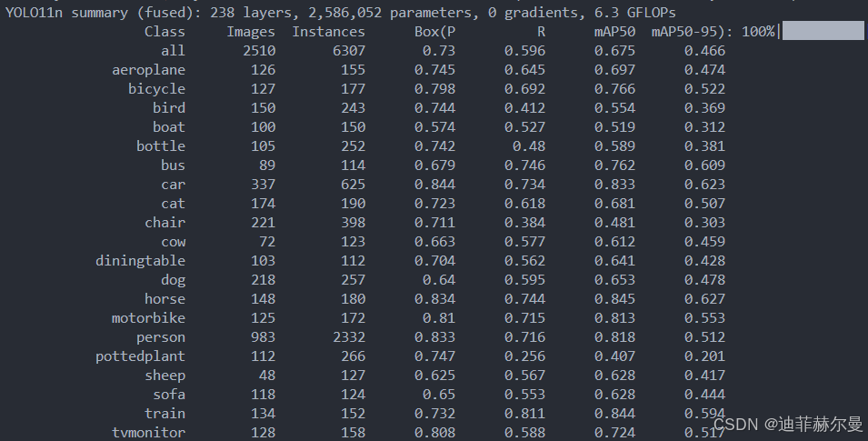This screenshot has height=441, width=868.
Task: Click the 0.48 recall value for bottle
Action: click(x=529, y=145)
